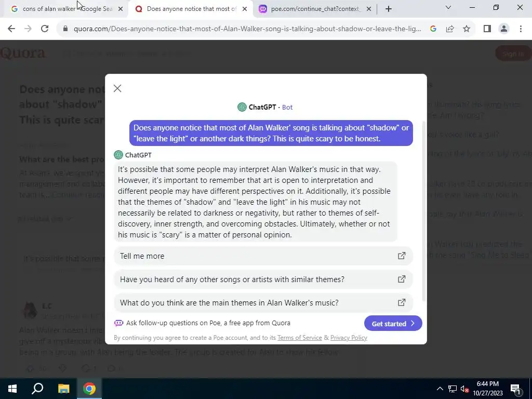Open the Privacy Policy link
532x399 pixels.
349,338
